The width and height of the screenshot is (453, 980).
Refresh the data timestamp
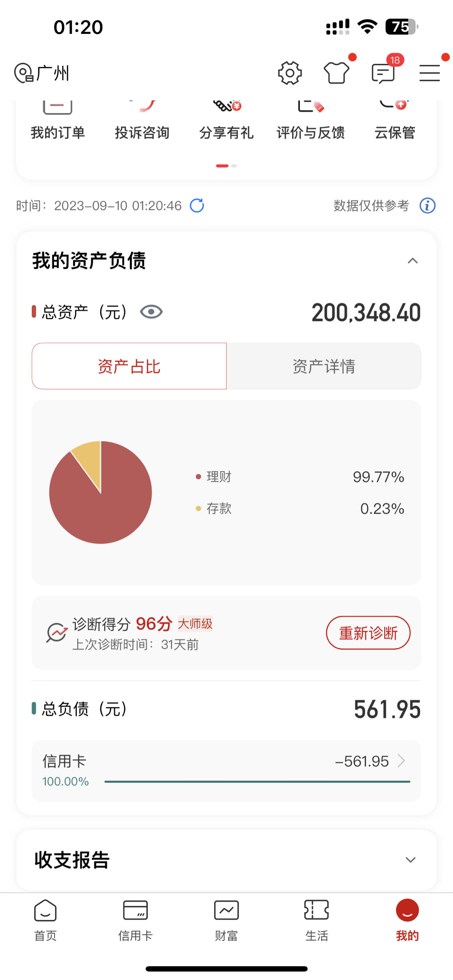click(x=197, y=205)
